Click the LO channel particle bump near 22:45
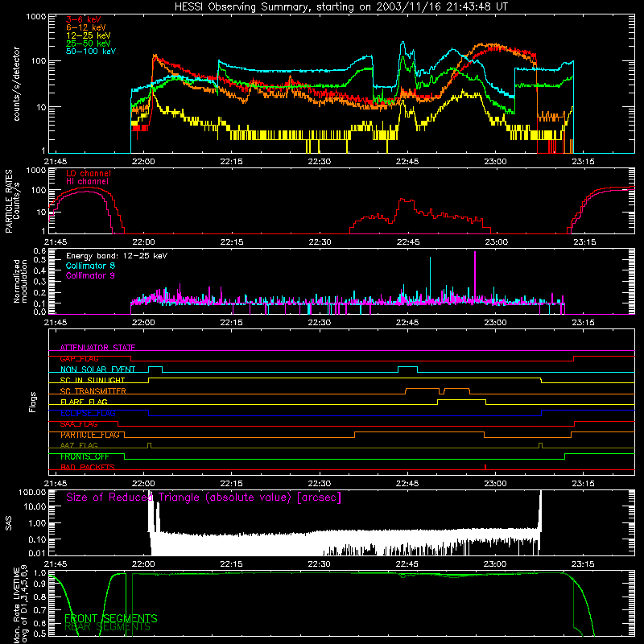 (407, 200)
